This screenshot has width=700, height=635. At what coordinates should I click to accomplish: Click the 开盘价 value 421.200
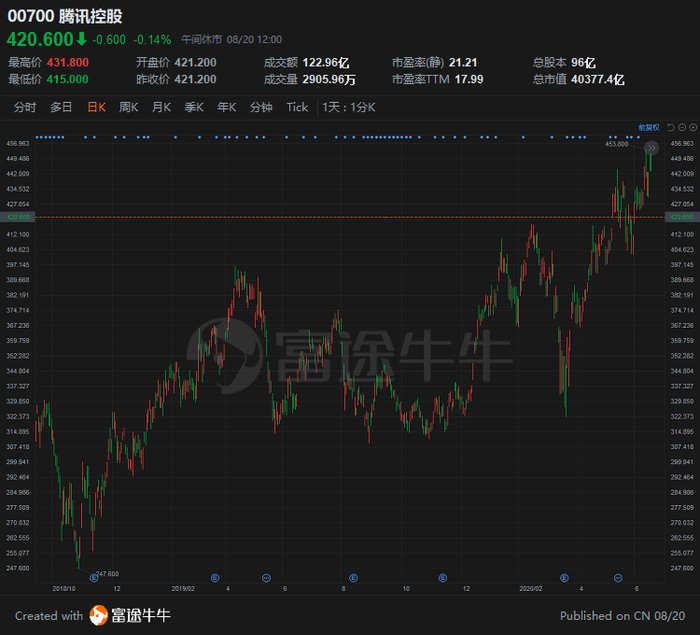196,63
